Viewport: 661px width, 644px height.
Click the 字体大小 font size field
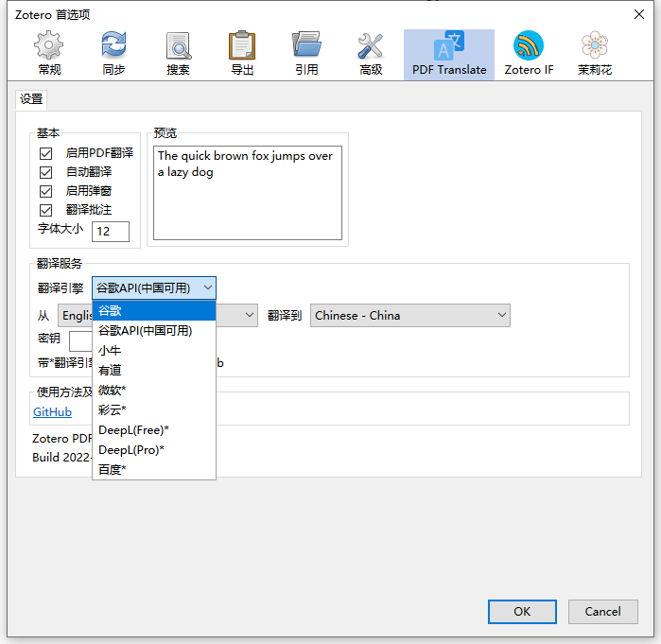111,232
